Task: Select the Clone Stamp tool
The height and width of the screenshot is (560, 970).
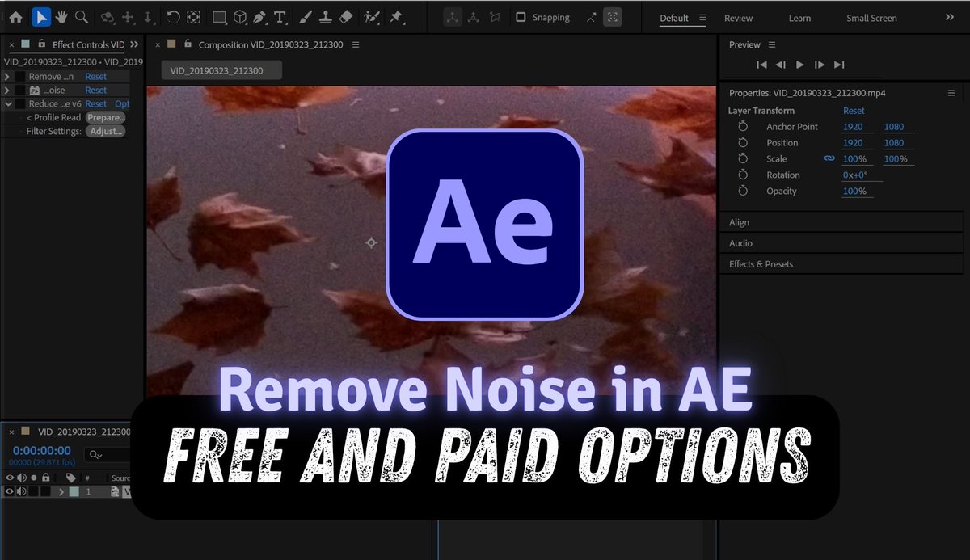Action: (x=324, y=16)
